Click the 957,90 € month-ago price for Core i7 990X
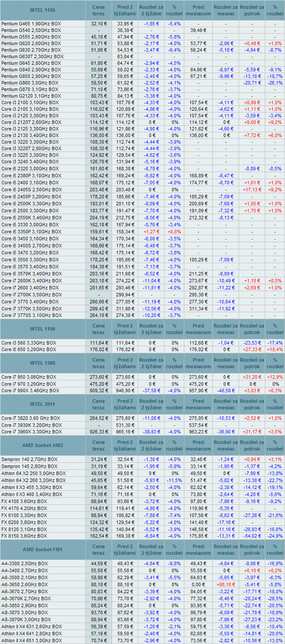This screenshot has width=285, height=644. pos(198,391)
